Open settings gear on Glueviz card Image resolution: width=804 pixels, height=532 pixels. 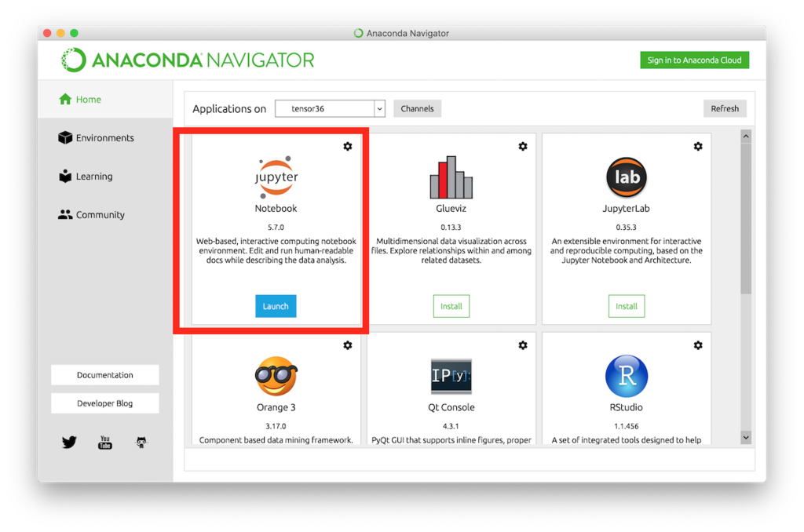click(522, 147)
